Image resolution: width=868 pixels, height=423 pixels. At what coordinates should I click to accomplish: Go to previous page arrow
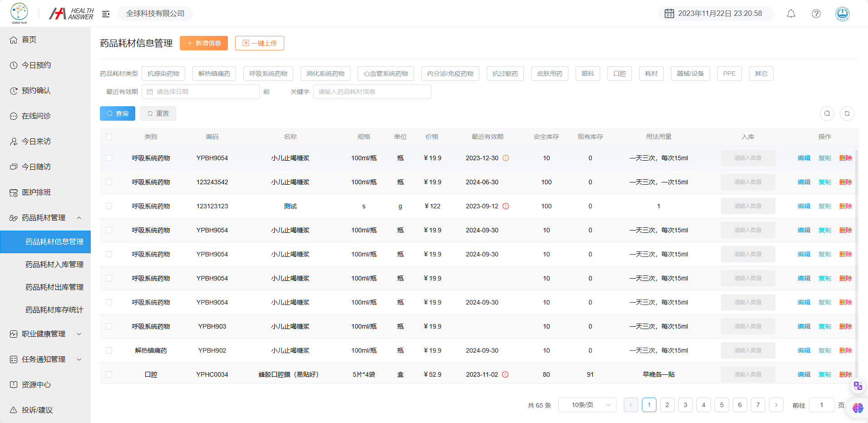631,405
